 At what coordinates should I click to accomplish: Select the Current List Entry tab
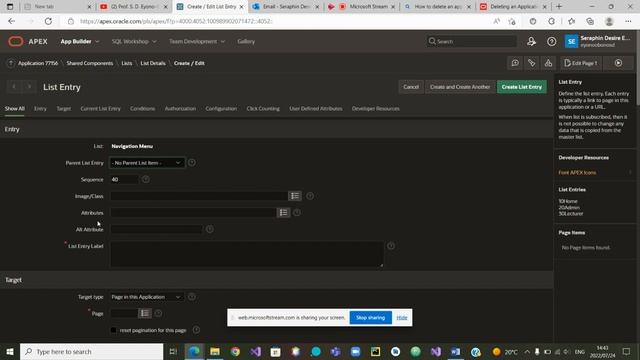pos(100,109)
